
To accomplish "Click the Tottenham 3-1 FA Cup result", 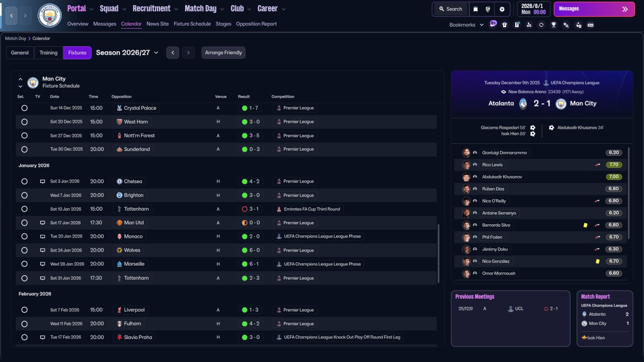I will [x=250, y=209].
